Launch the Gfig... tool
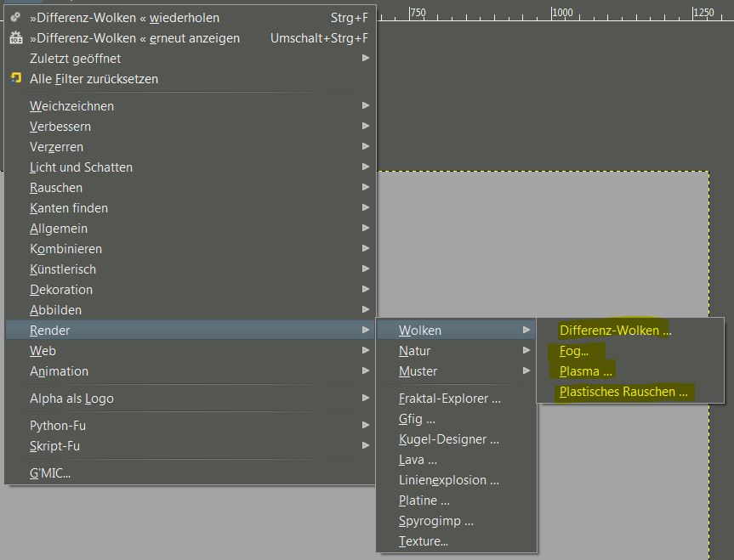The image size is (734, 560). pyautogui.click(x=417, y=419)
